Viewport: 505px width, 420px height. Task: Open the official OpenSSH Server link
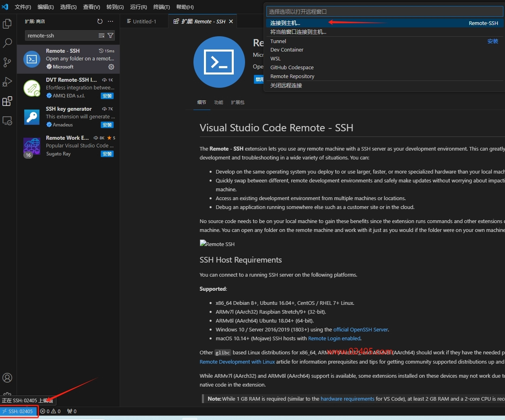361,329
